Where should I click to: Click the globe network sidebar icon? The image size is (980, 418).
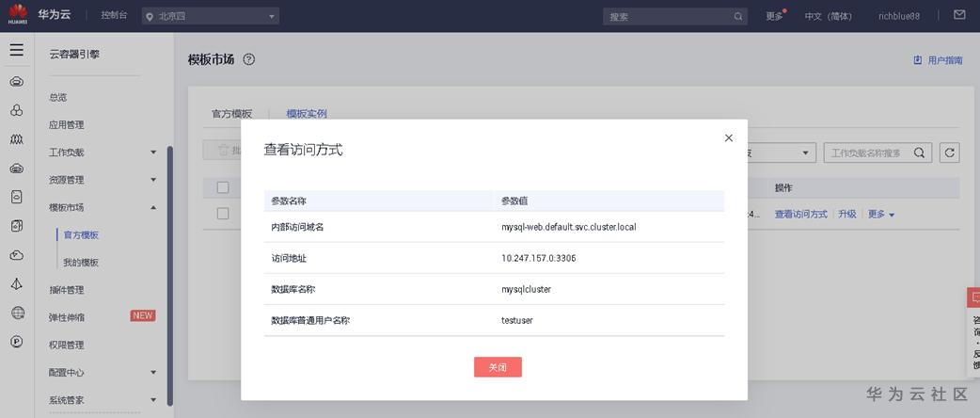pyautogui.click(x=17, y=313)
